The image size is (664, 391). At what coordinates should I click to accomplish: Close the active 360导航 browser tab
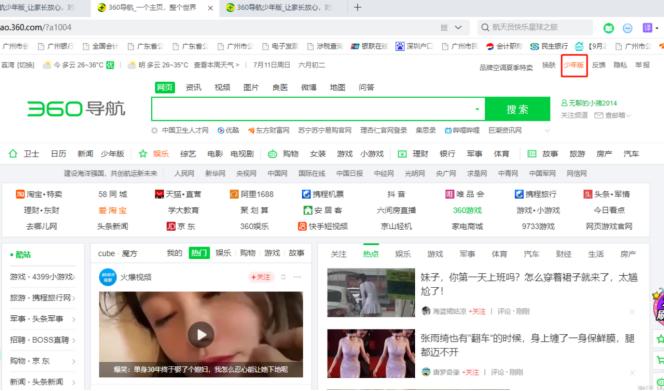click(210, 8)
